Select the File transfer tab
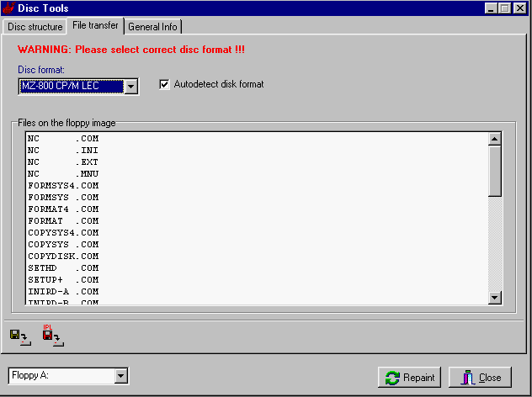 click(96, 26)
